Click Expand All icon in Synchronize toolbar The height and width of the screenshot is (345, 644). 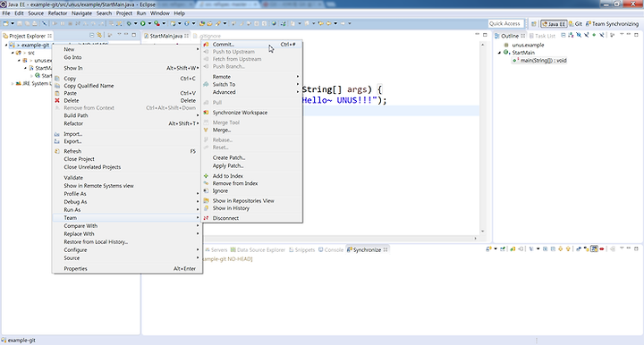(545, 248)
